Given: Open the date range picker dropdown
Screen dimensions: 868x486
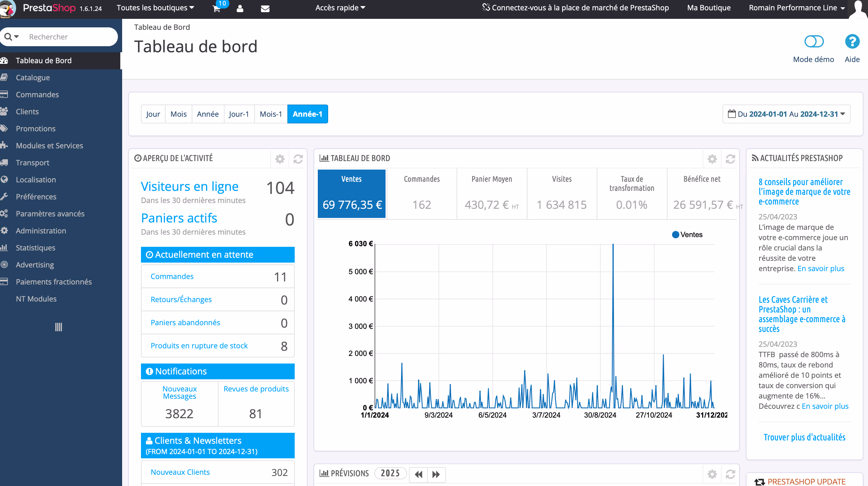Looking at the screenshot, I should point(787,114).
